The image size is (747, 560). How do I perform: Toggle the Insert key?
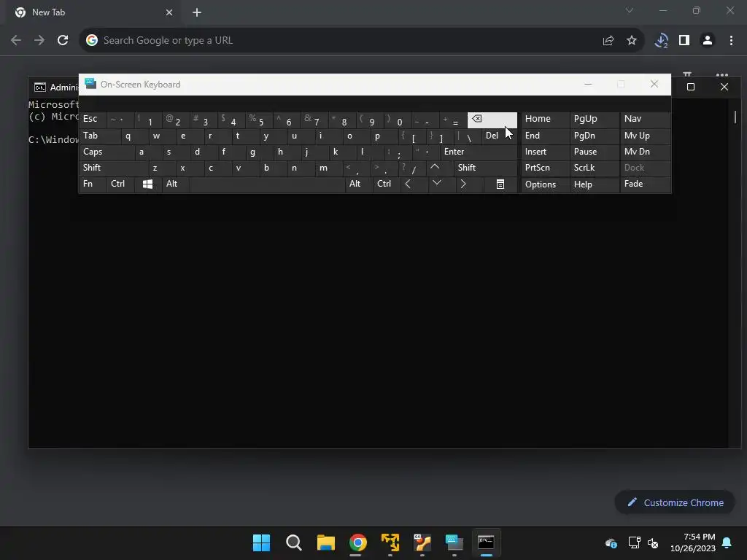click(x=546, y=152)
